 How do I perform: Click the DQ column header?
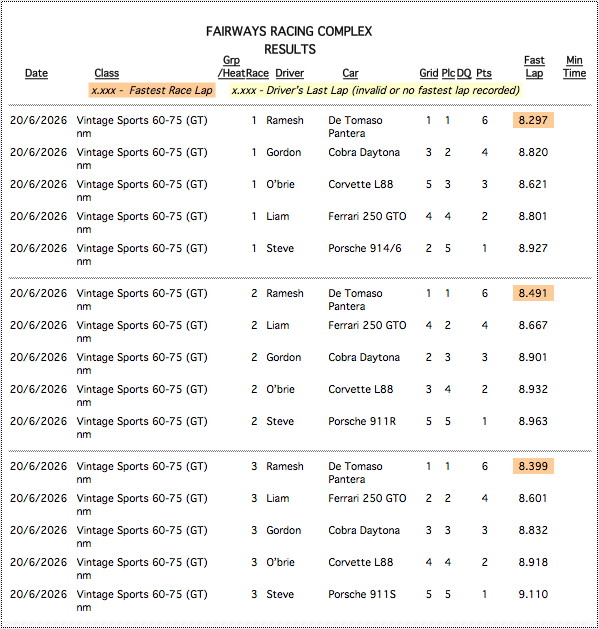tap(464, 73)
